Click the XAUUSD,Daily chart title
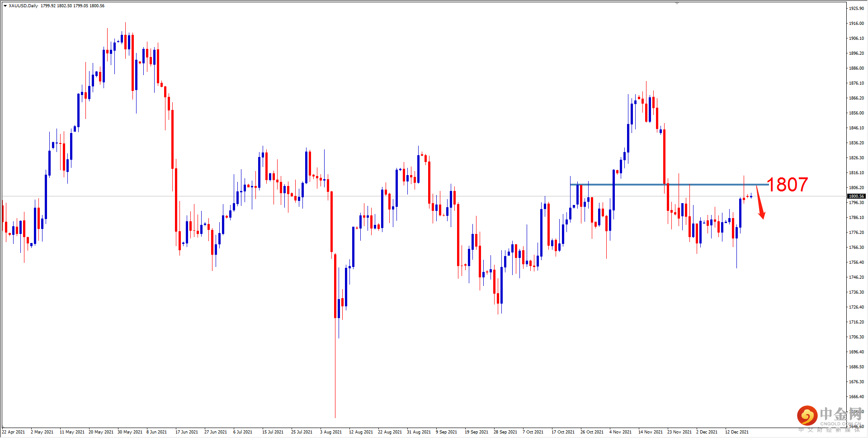The height and width of the screenshot is (438, 868). (24, 6)
